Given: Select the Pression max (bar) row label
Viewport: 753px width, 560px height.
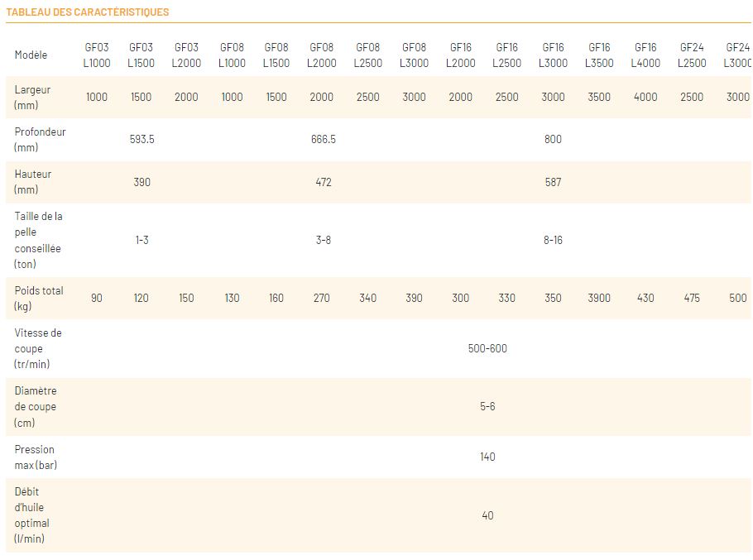Looking at the screenshot, I should 36,457.
